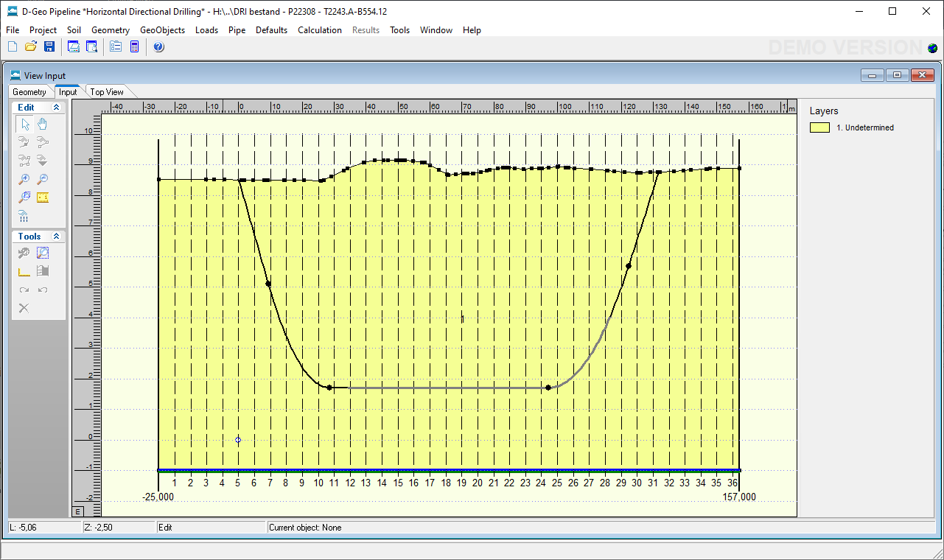Open the Calculation menu
Screen dimensions: 944x560
[x=320, y=30]
